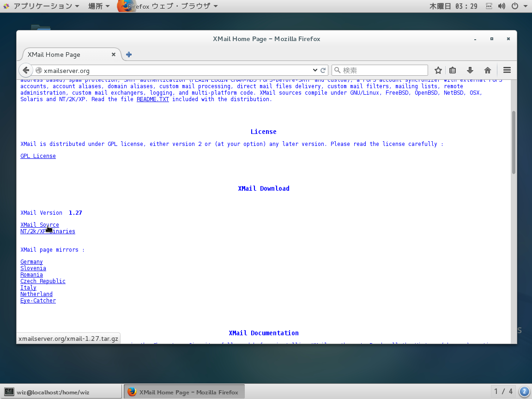532x399 pixels.
Task: Open NT/2k/XP Binaries link
Action: (x=48, y=231)
